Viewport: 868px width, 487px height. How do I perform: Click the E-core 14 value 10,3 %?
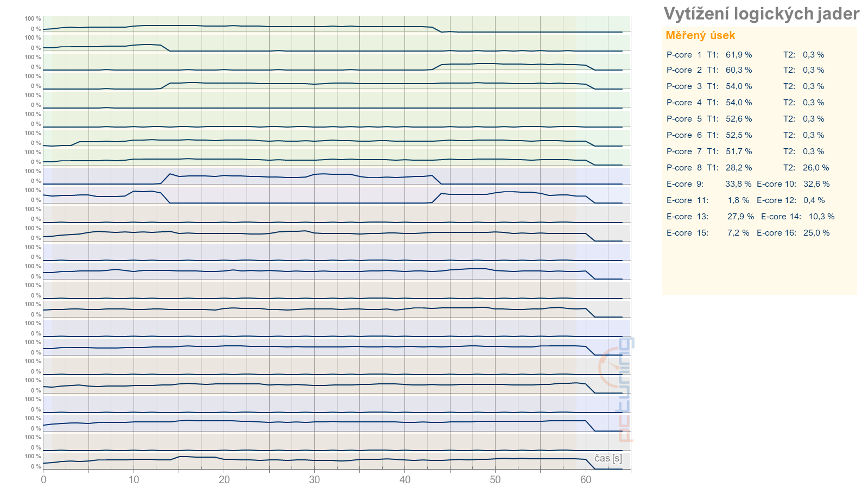(x=821, y=217)
